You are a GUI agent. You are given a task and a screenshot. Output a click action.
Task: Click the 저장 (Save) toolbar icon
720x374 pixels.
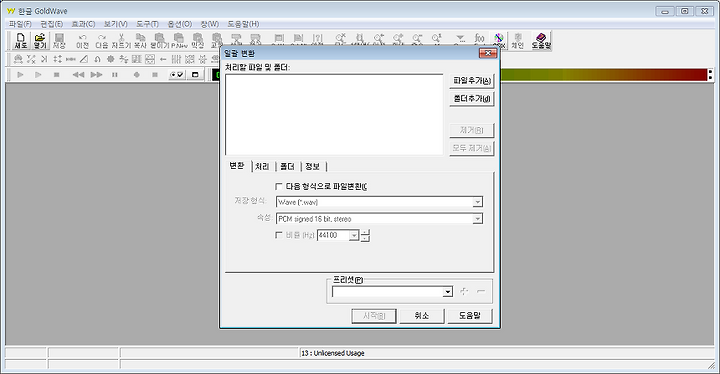pyautogui.click(x=59, y=40)
